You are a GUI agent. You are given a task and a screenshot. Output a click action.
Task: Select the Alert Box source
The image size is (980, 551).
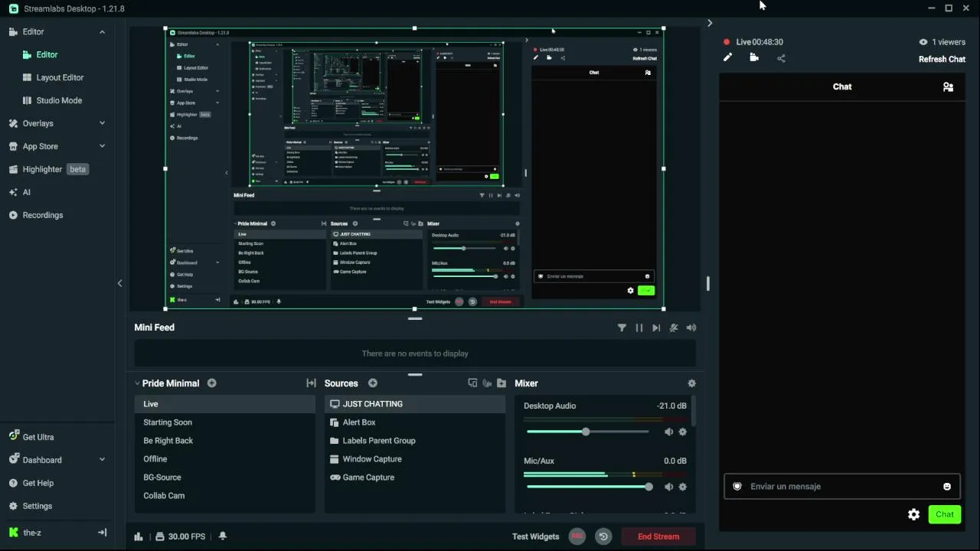(415, 422)
